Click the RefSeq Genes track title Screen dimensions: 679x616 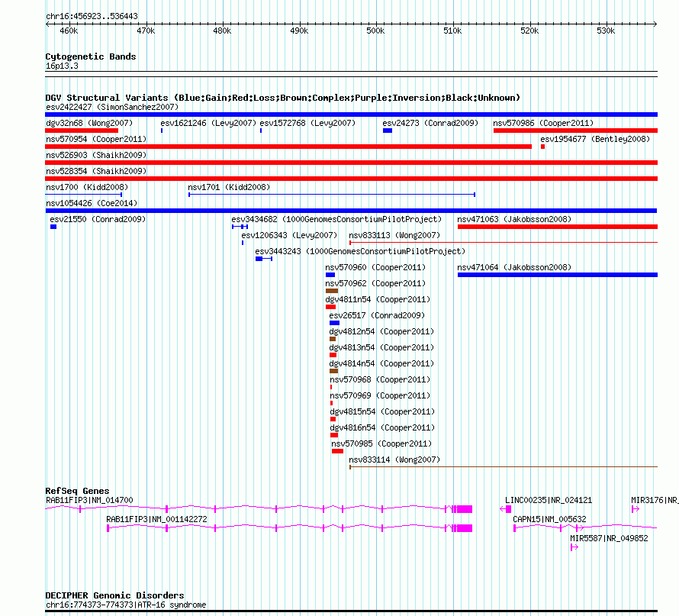pyautogui.click(x=77, y=491)
